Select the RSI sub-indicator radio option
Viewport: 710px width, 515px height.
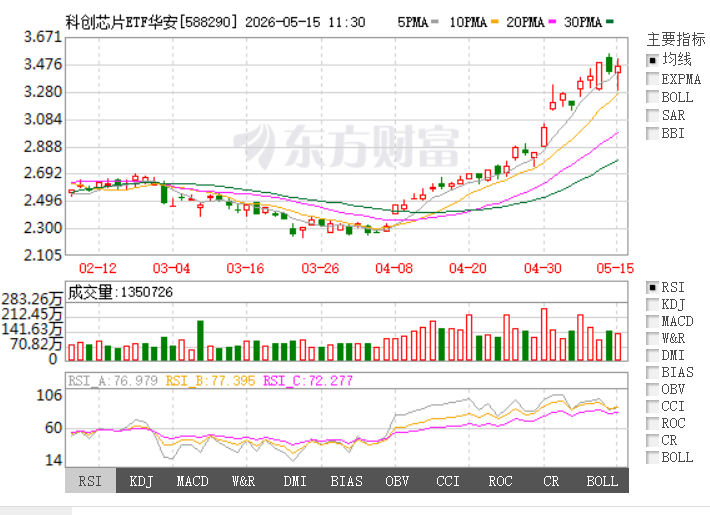click(652, 287)
